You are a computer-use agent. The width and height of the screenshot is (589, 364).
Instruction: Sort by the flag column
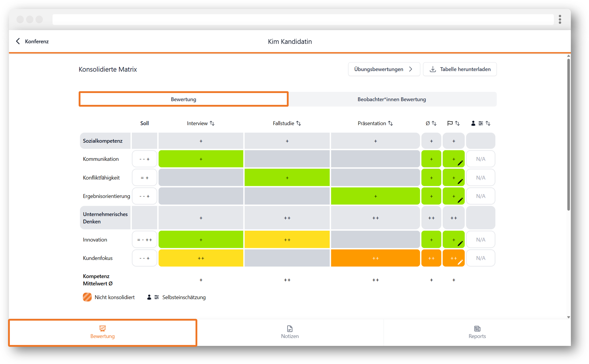[457, 123]
